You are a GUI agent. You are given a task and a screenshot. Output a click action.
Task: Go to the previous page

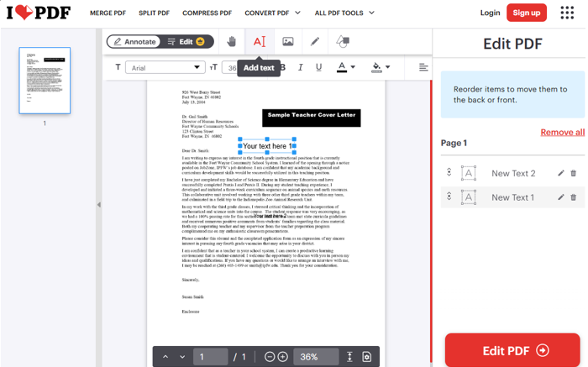click(x=165, y=357)
